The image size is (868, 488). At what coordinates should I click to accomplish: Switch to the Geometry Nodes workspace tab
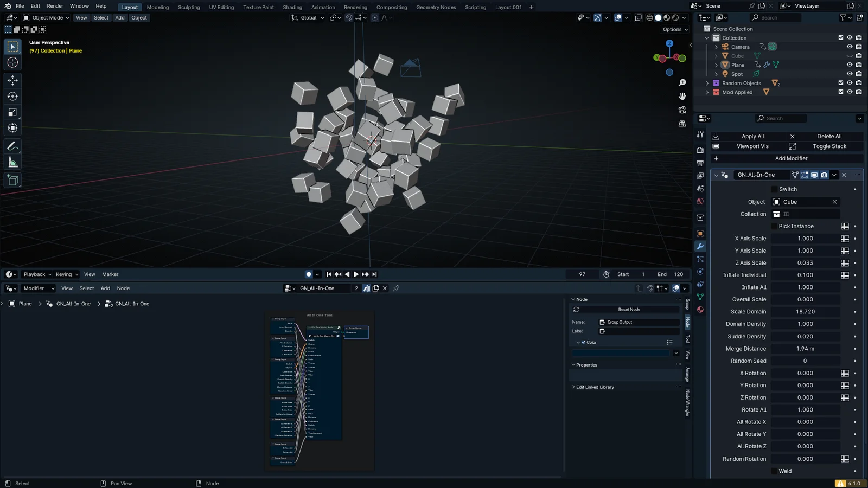point(436,7)
